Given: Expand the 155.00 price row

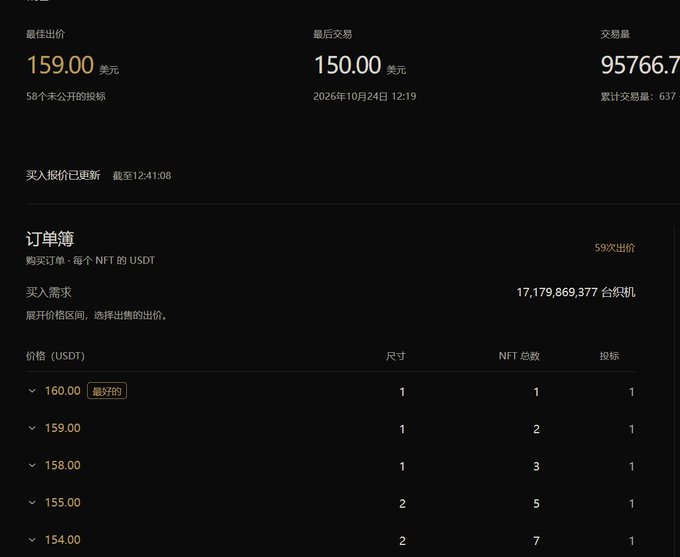Looking at the screenshot, I should 32,503.
